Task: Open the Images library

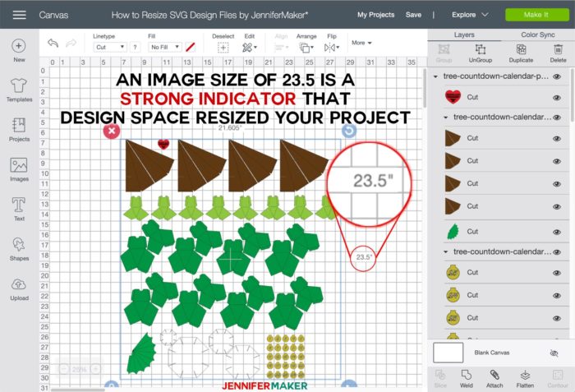Action: (19, 169)
